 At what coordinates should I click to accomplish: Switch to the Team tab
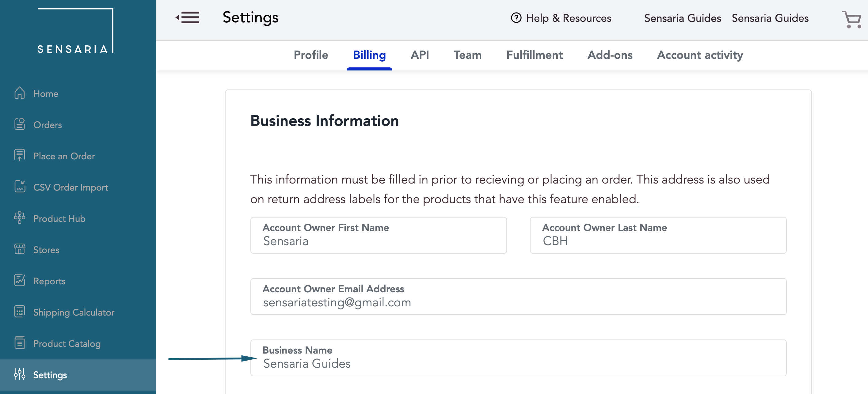click(467, 55)
